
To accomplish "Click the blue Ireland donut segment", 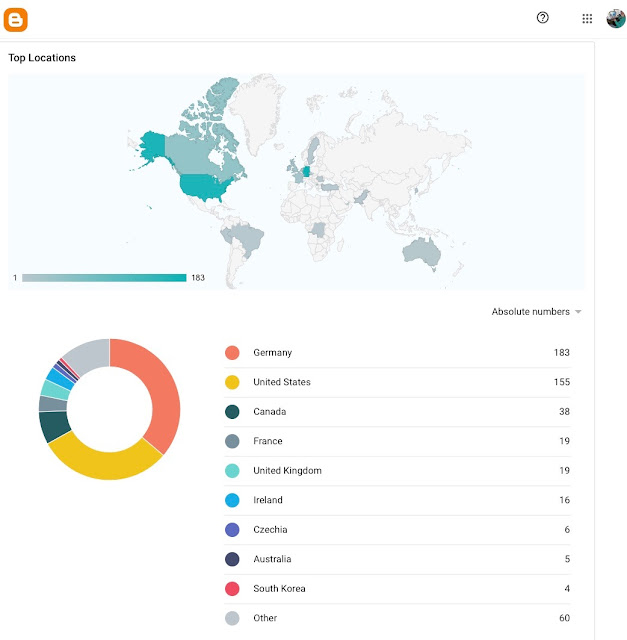I will click(61, 378).
